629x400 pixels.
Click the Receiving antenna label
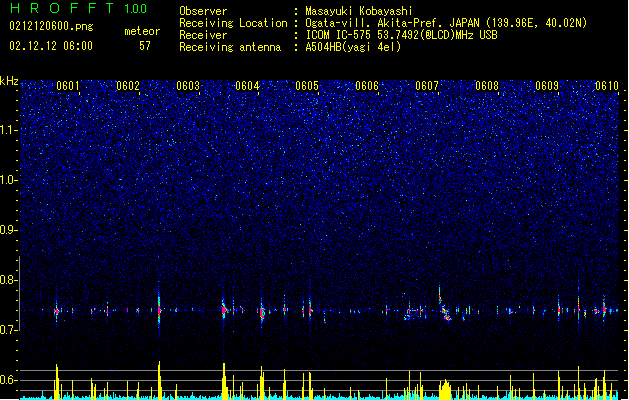230,47
